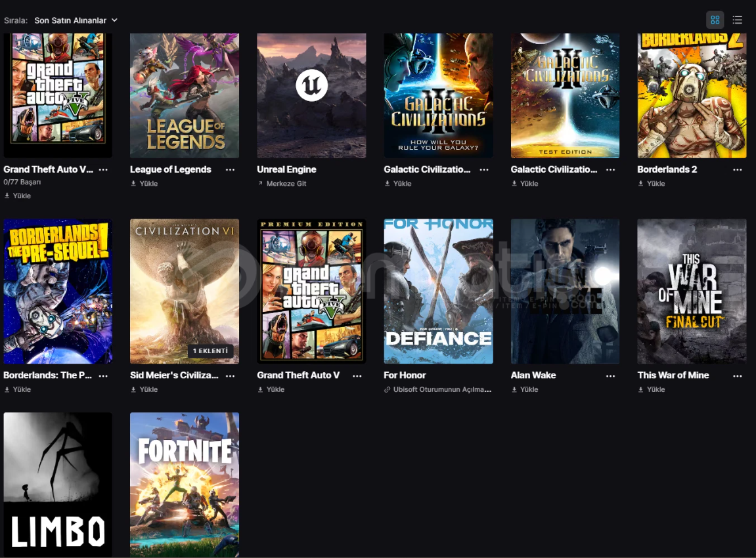Click Merkeze Git under Unreal Engine
Screen dimensions: 756x558
(282, 184)
